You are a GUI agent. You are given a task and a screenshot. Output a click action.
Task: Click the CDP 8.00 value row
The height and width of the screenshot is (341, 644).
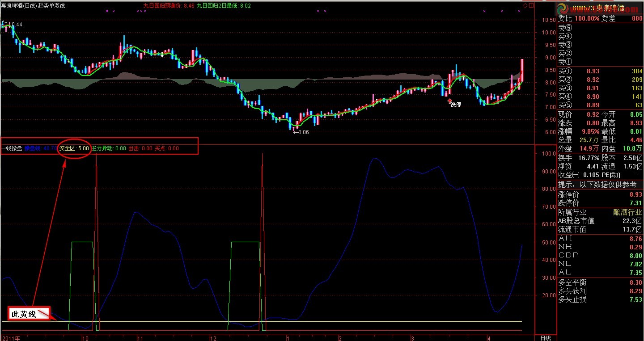600,255
